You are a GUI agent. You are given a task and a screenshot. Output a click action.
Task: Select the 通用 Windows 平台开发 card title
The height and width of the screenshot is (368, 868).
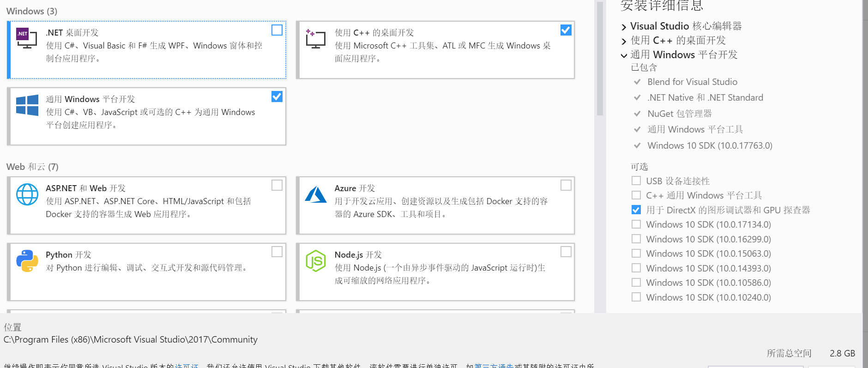click(x=90, y=99)
